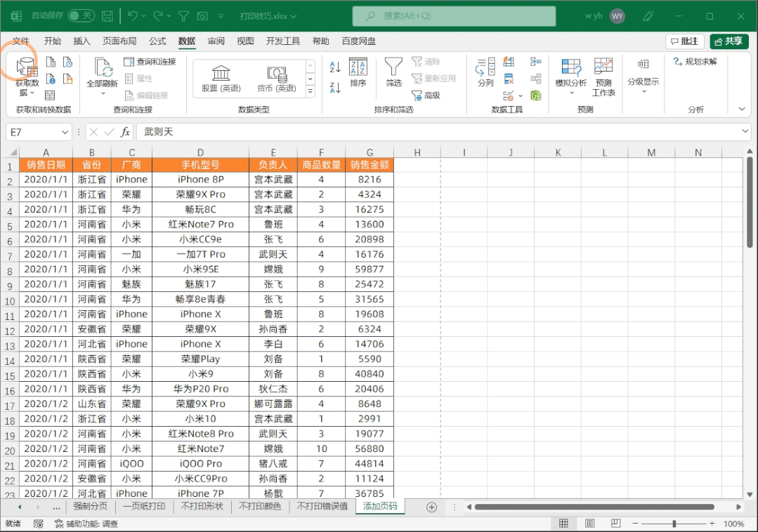Click 查询和连接 pane button
The width and height of the screenshot is (758, 532).
coord(150,62)
